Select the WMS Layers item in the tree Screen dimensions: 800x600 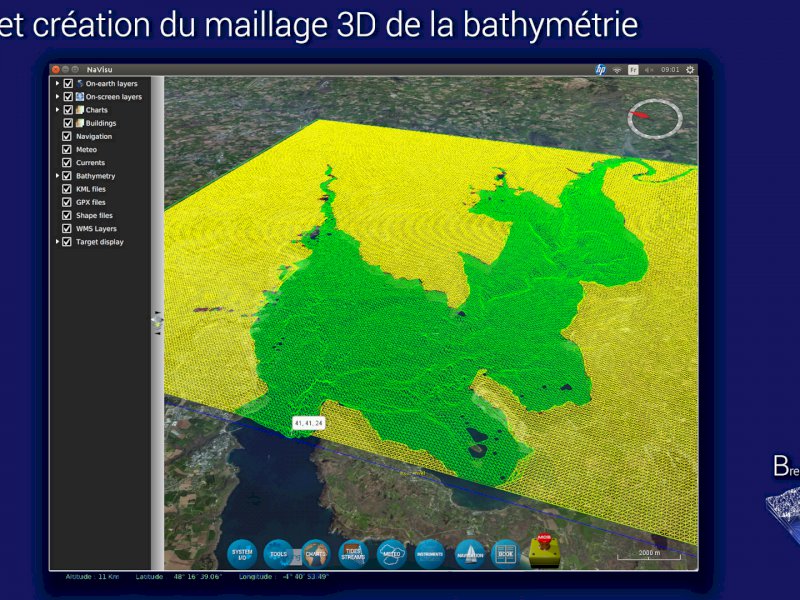click(x=96, y=228)
